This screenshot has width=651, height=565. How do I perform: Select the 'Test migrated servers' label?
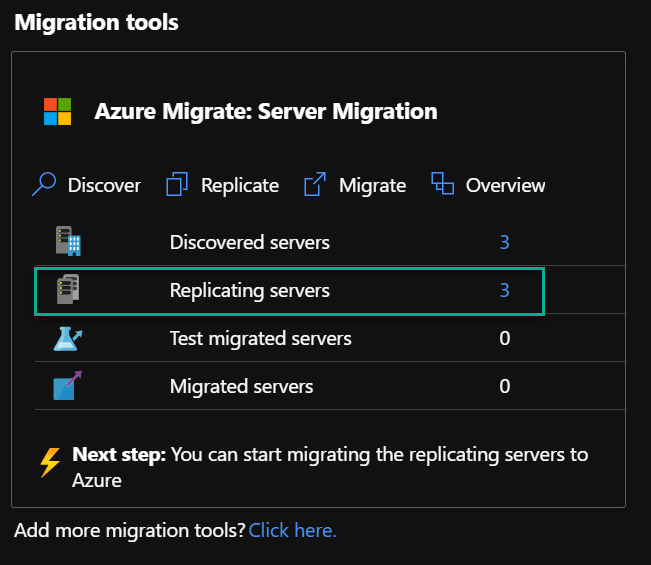pos(261,339)
